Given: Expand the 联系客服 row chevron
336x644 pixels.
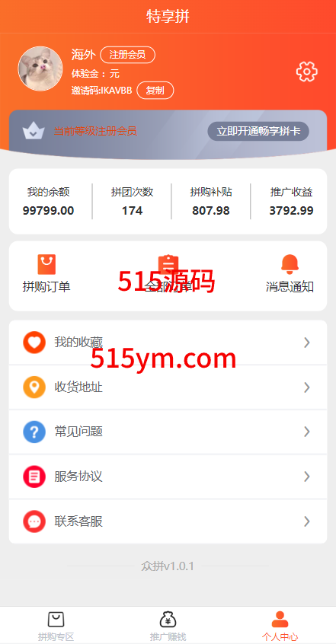Looking at the screenshot, I should click(x=307, y=521).
